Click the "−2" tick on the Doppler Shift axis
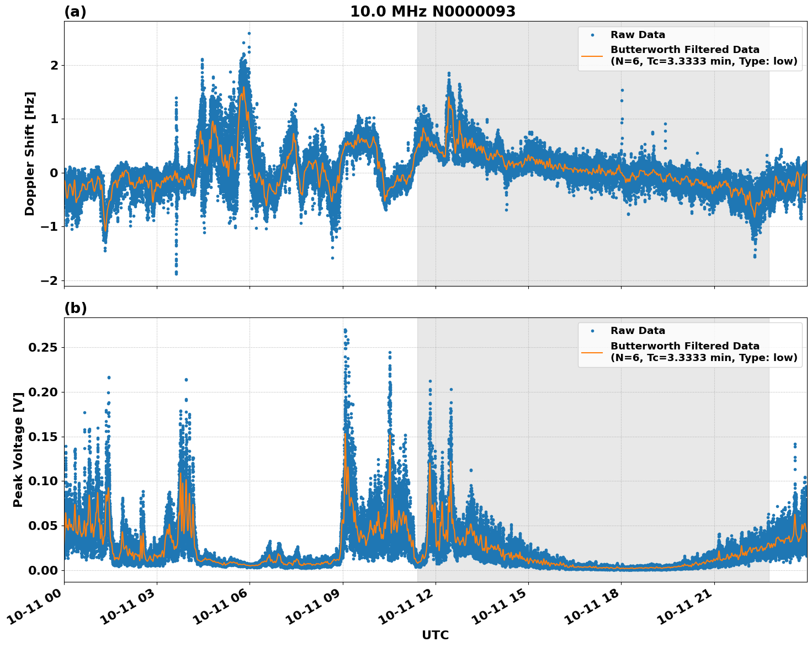 tap(49, 280)
